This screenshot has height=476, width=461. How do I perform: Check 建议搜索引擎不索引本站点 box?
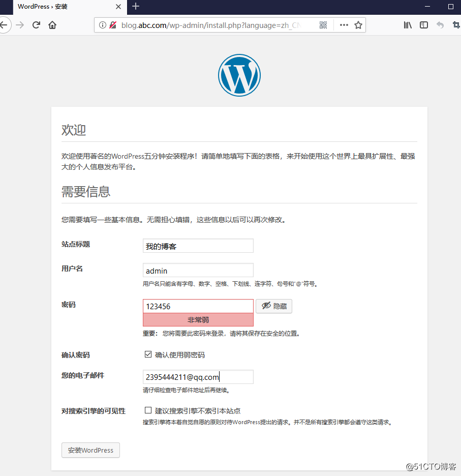pyautogui.click(x=148, y=410)
